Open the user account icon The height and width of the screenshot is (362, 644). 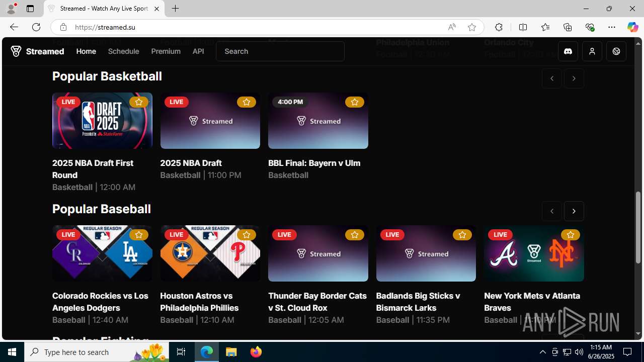point(592,51)
